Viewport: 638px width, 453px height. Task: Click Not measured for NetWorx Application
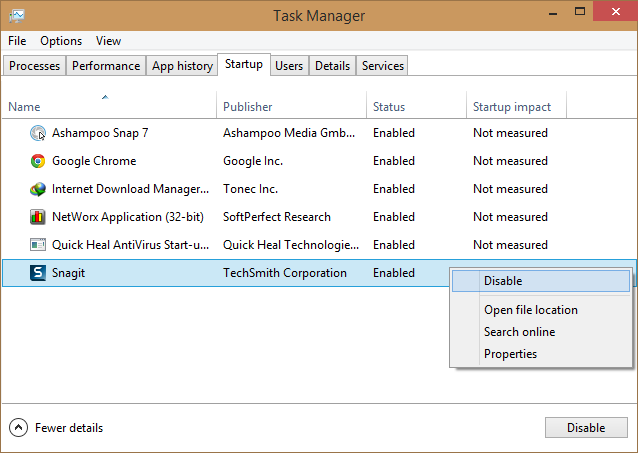point(510,217)
